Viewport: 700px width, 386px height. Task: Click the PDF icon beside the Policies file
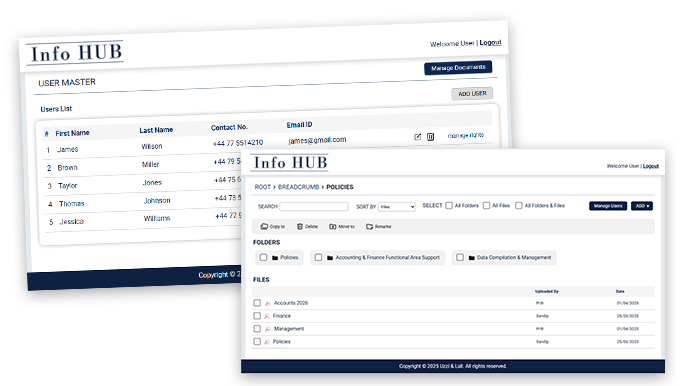coord(267,342)
